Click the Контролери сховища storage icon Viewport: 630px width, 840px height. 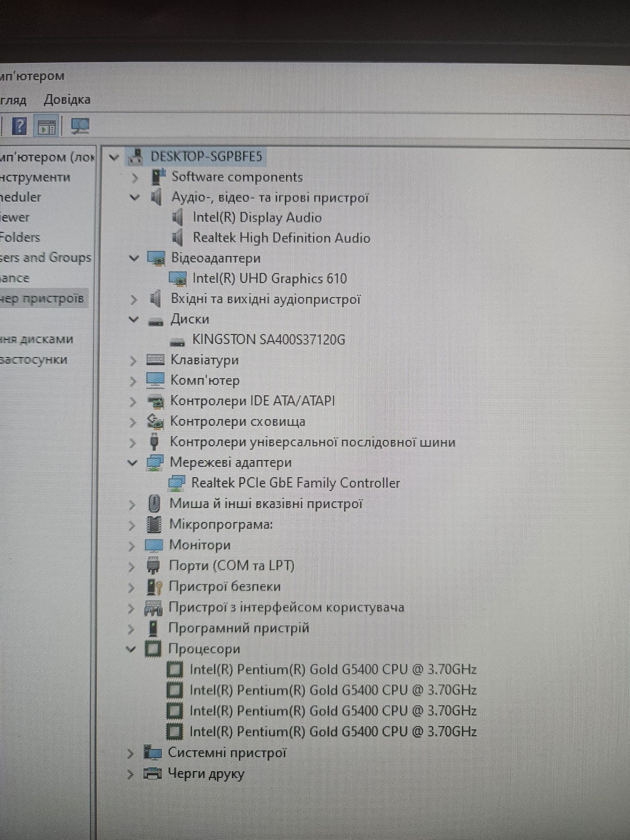pyautogui.click(x=155, y=422)
